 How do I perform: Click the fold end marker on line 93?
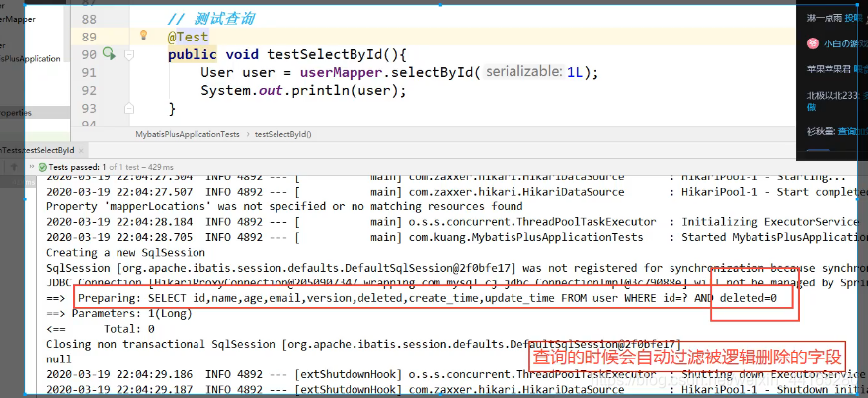tap(129, 108)
